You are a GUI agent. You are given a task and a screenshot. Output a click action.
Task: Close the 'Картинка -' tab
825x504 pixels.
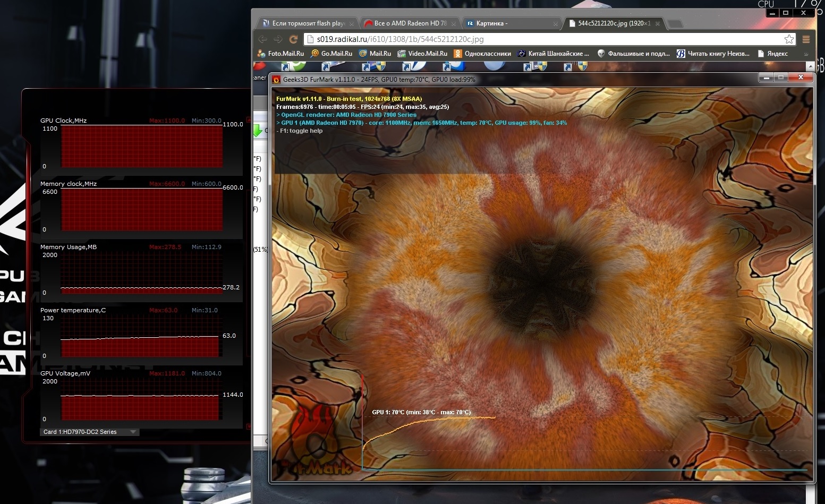pyautogui.click(x=556, y=24)
